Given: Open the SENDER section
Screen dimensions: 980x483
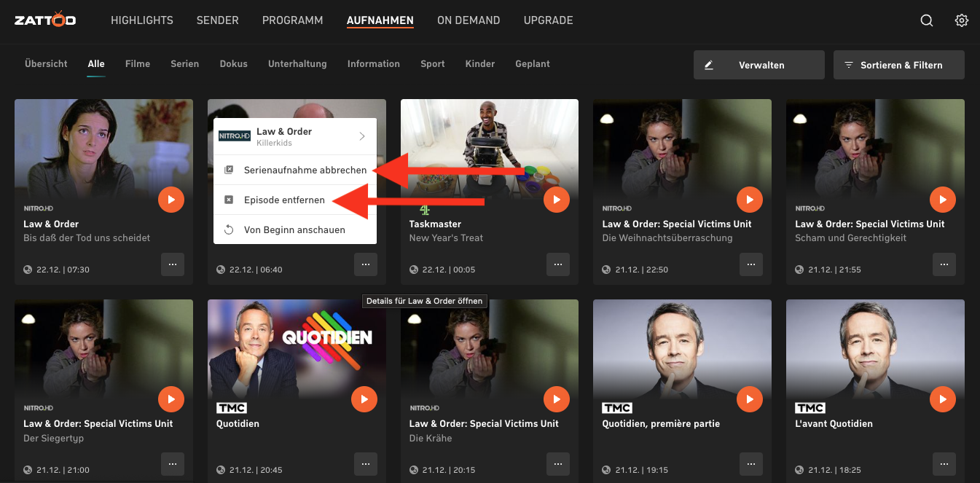Looking at the screenshot, I should tap(218, 20).
